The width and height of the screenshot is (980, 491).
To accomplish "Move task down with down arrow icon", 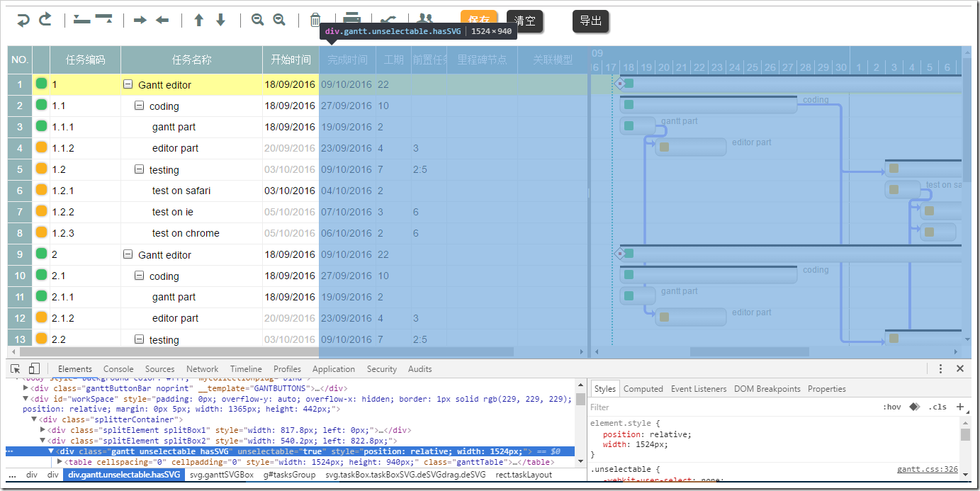I will click(x=220, y=20).
